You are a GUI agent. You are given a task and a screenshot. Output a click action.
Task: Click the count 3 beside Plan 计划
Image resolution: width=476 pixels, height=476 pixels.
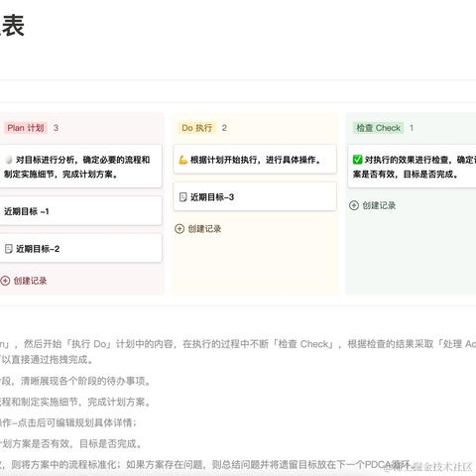tap(56, 128)
